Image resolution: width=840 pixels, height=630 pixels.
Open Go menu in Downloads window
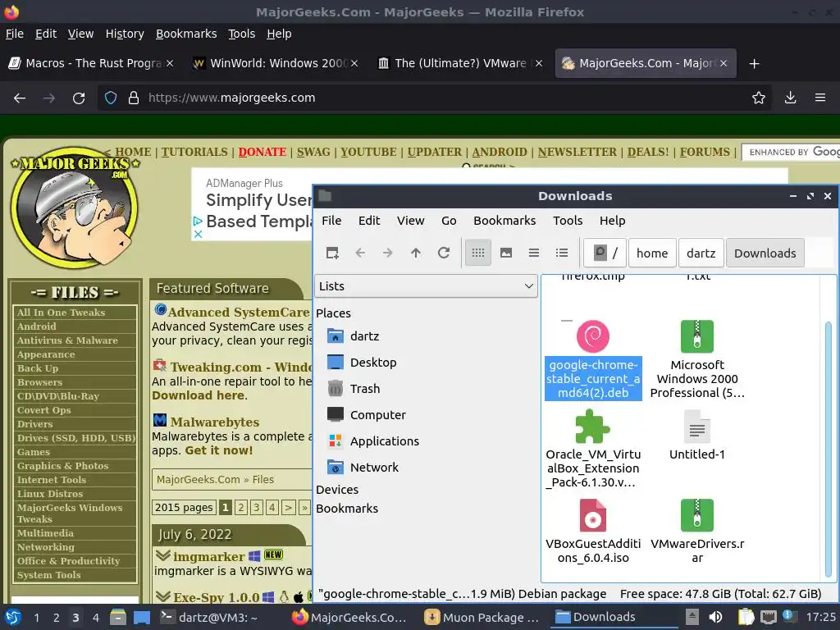(x=449, y=220)
